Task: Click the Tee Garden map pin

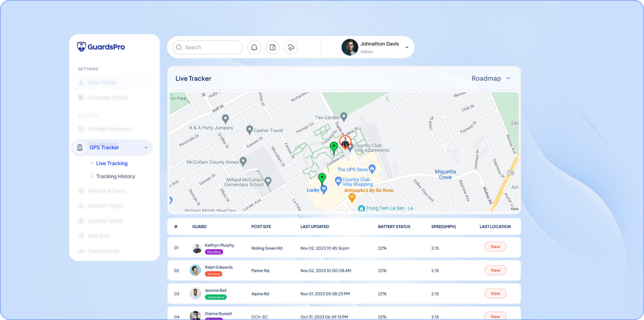Action: [344, 117]
